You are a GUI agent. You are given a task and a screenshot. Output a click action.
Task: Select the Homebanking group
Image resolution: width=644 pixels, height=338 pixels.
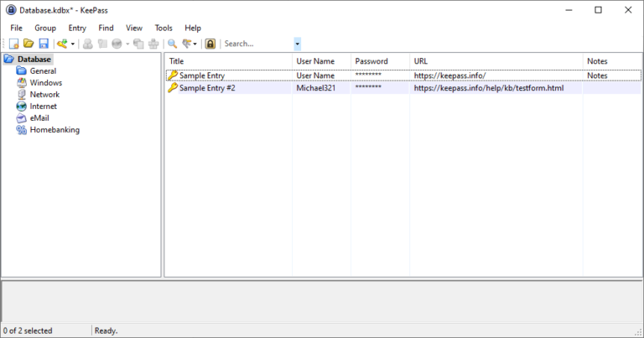[55, 130]
